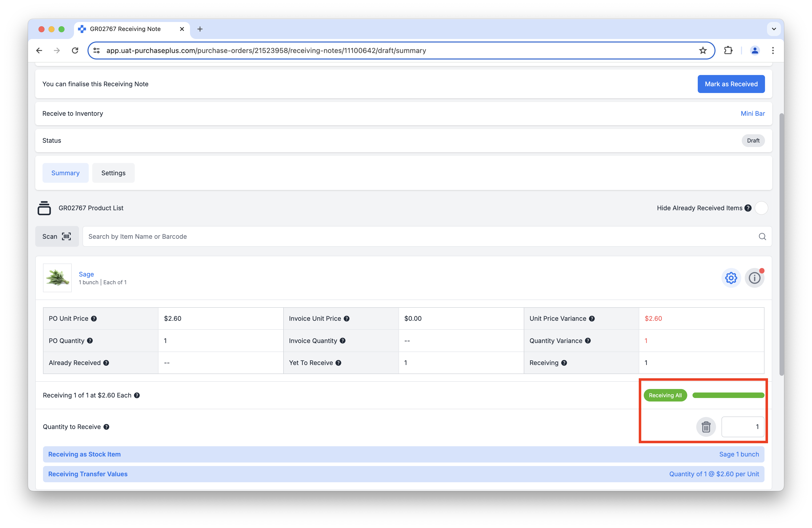The image size is (812, 528).
Task: Bookmark this page with the star icon
Action: (x=703, y=50)
